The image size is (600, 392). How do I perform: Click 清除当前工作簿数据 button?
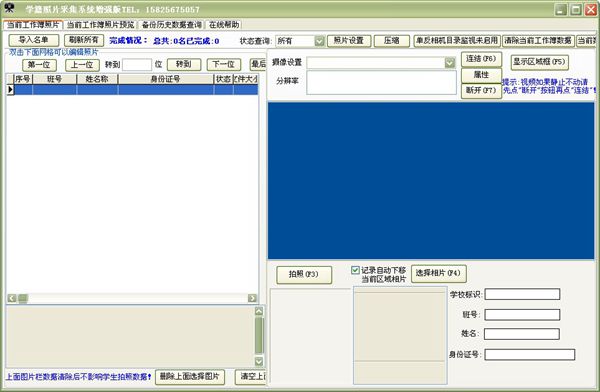(x=538, y=41)
